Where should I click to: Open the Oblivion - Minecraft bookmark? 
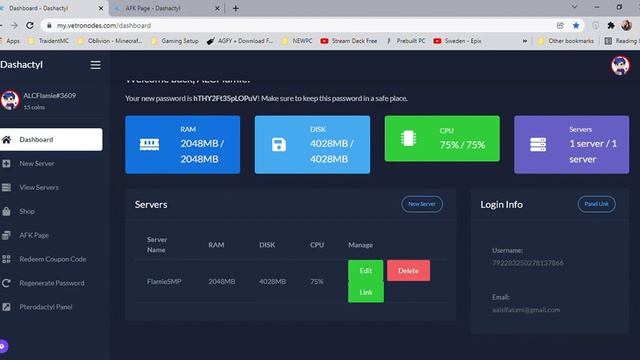109,41
